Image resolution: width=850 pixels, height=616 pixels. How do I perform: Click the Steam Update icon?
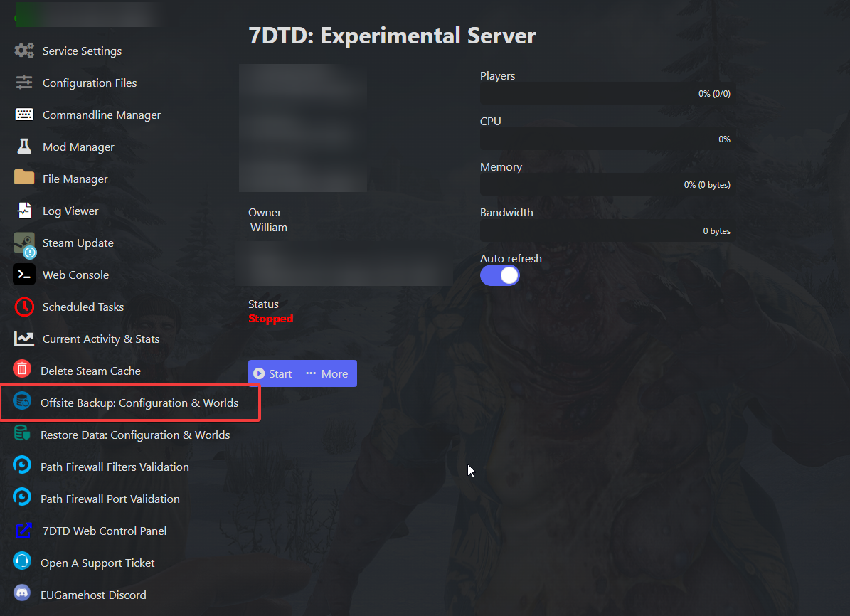tap(24, 244)
